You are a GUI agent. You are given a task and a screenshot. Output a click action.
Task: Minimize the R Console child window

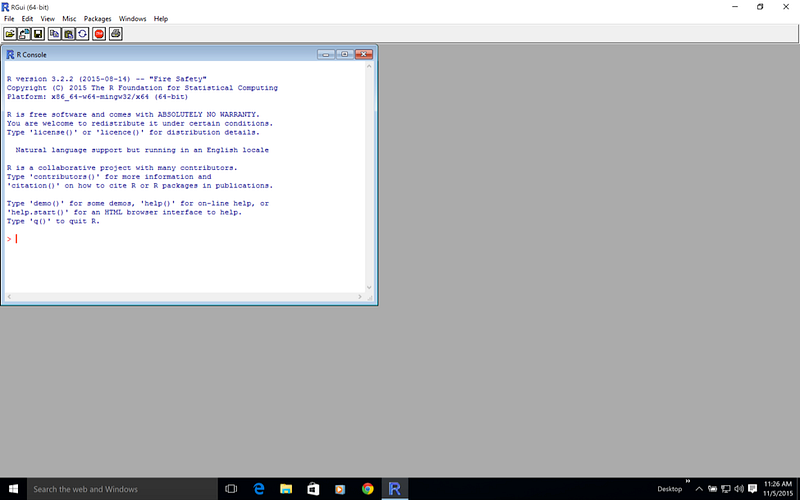click(x=326, y=54)
